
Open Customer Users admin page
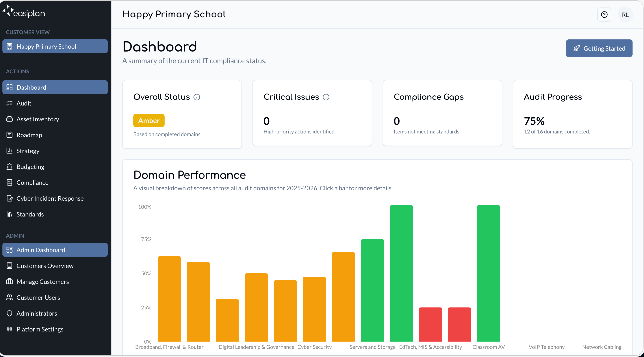point(55,297)
